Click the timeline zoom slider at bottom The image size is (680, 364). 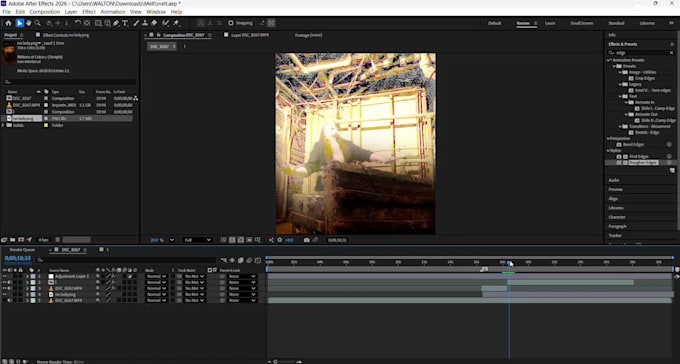[275, 361]
